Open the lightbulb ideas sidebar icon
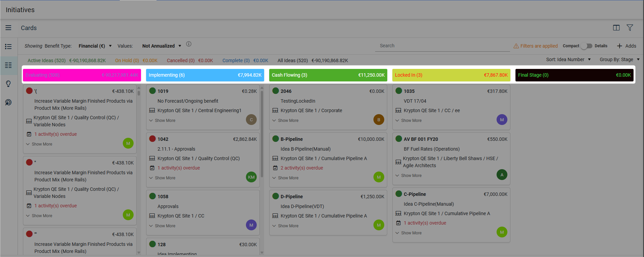Screen dimensions: 644x257 click(8, 84)
